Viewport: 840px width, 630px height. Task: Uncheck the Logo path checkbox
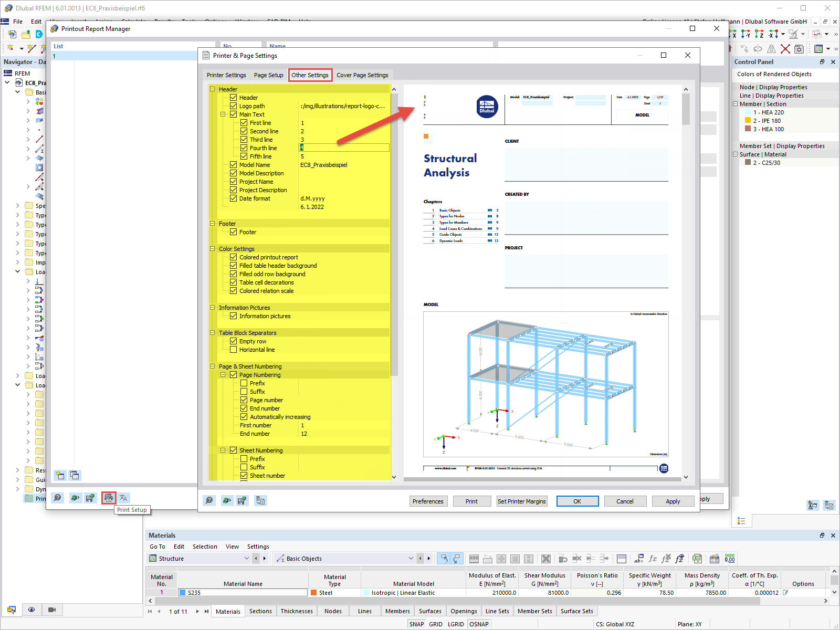(234, 106)
